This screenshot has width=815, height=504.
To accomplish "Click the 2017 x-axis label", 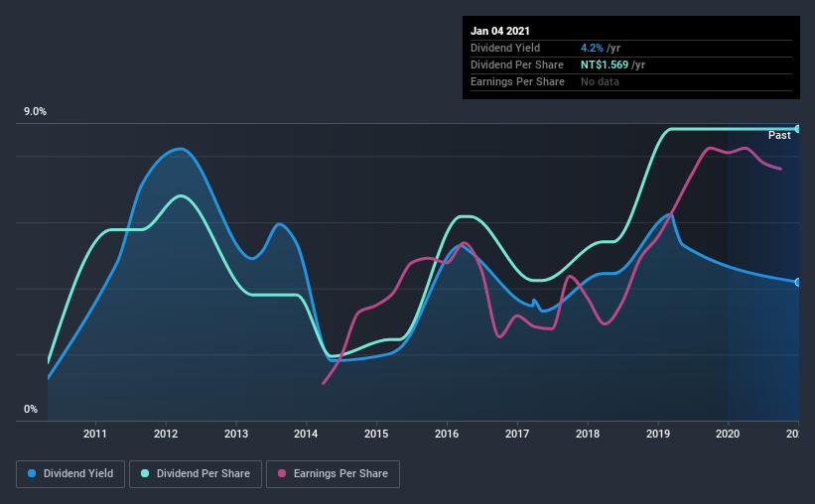I will pos(517,434).
